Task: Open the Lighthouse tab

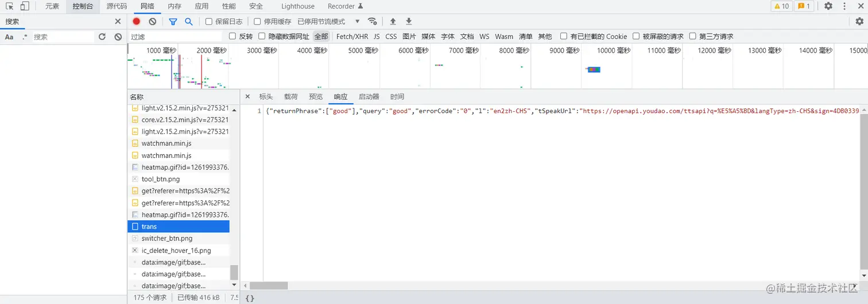Action: click(x=298, y=6)
